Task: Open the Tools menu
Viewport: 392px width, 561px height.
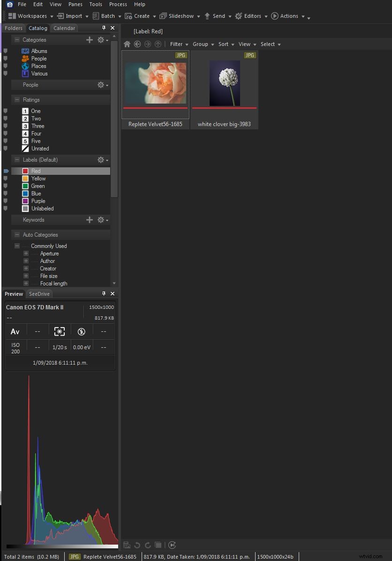Action: point(96,4)
